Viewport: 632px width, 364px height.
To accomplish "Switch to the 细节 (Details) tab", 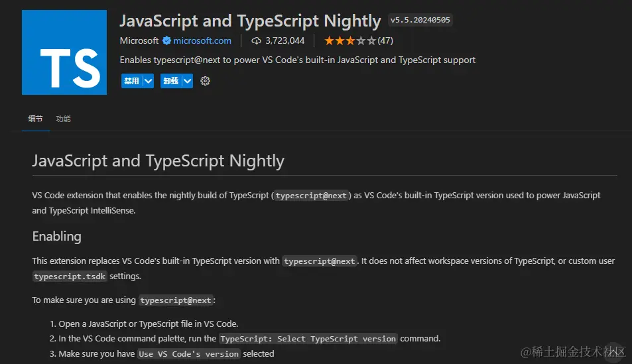I will 35,119.
